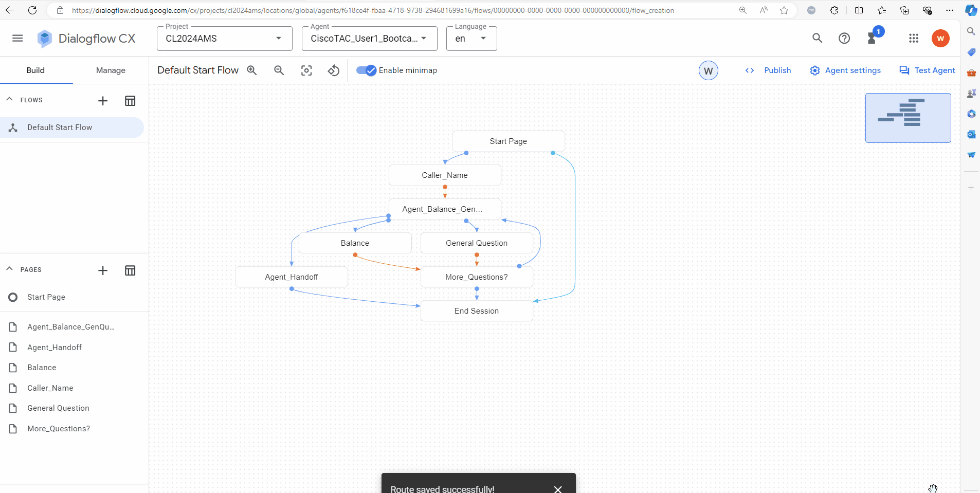Reload the browser page
The height and width of the screenshot is (493, 980).
32,10
